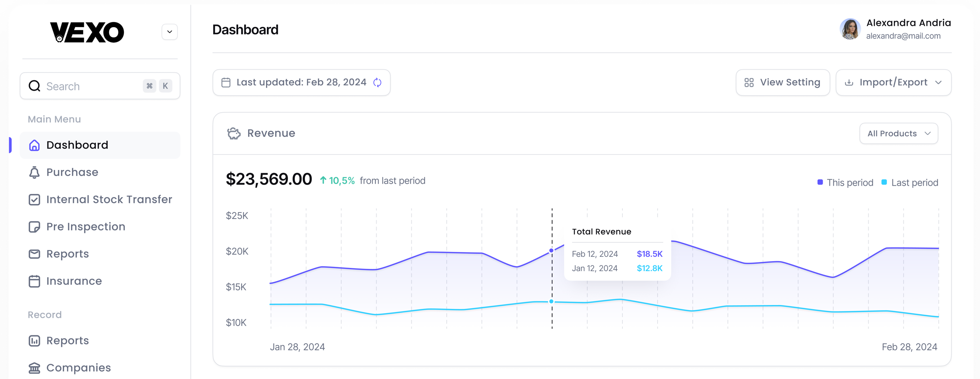Toggle Last period series in chart legend
Screen dimensions: 980x379
(910, 183)
